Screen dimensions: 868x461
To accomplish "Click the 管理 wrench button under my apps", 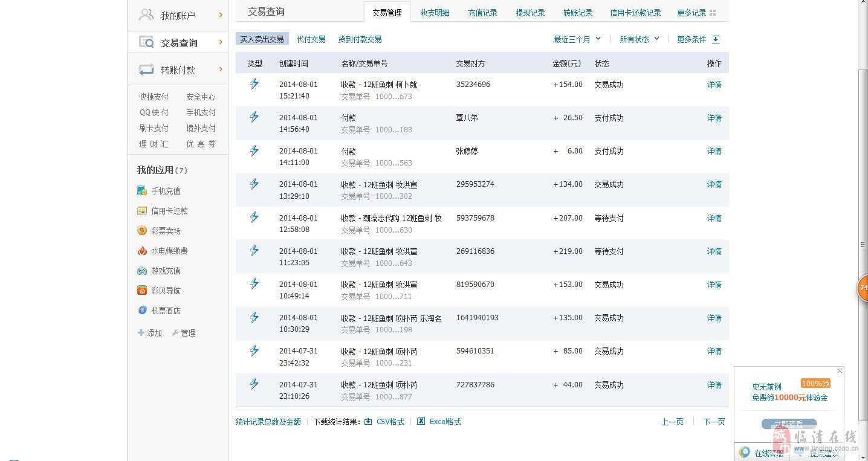I will 184,333.
